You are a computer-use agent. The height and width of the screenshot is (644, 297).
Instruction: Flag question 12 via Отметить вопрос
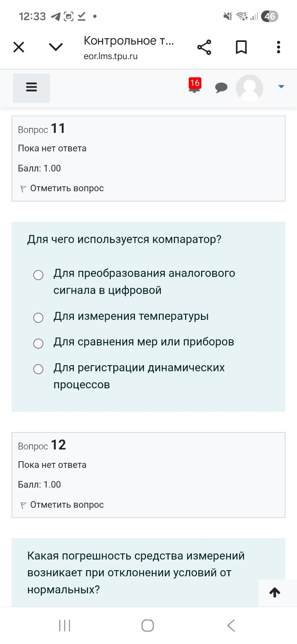tap(67, 505)
